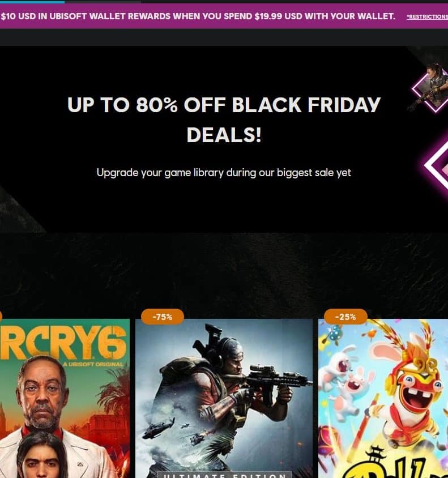Screen dimensions: 448x478
Task: Click the blue progress bar segment at top
Action: pyautogui.click(x=32, y=2)
